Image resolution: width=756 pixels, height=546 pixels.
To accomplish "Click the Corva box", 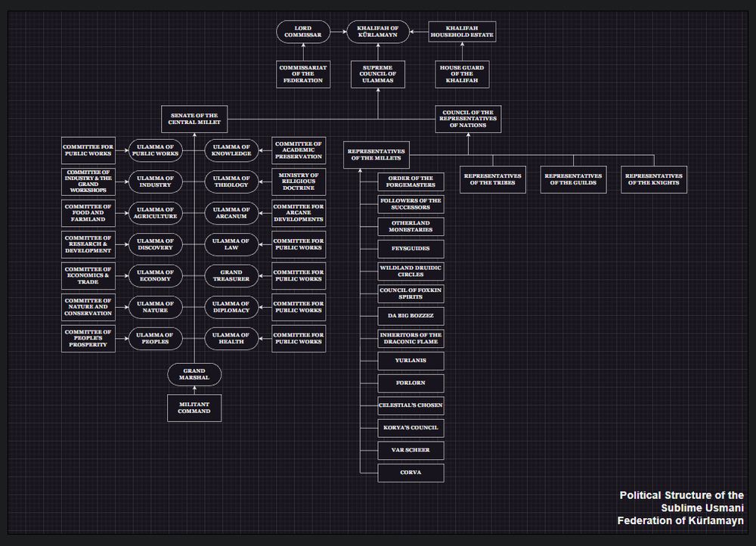I will [411, 473].
